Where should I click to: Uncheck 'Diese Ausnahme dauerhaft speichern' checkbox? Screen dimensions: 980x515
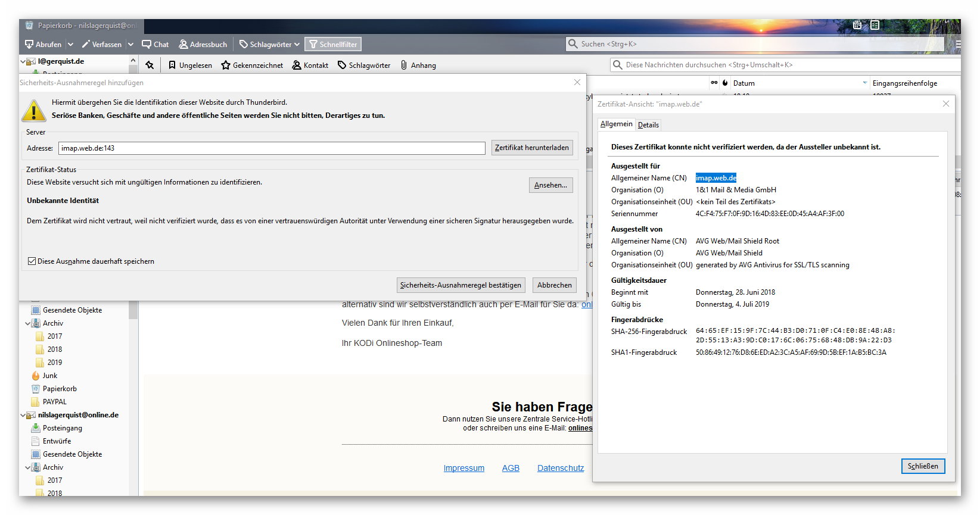[x=32, y=261]
